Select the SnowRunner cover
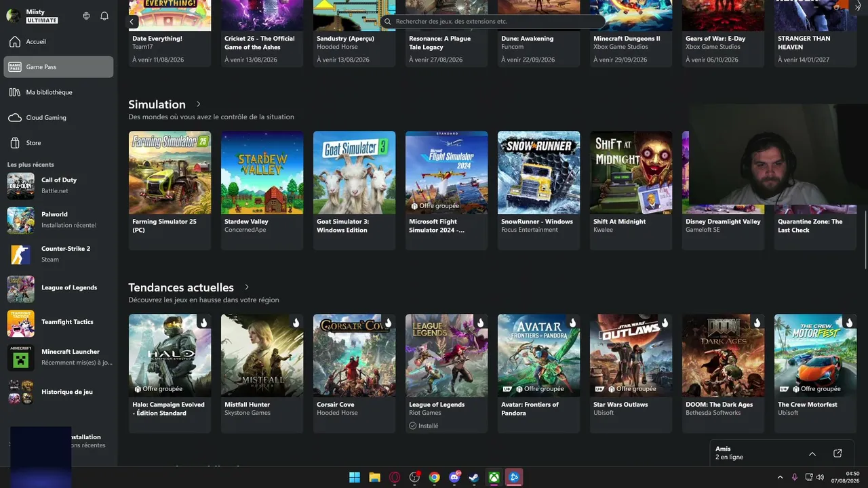Viewport: 868px width, 488px height. [x=538, y=172]
